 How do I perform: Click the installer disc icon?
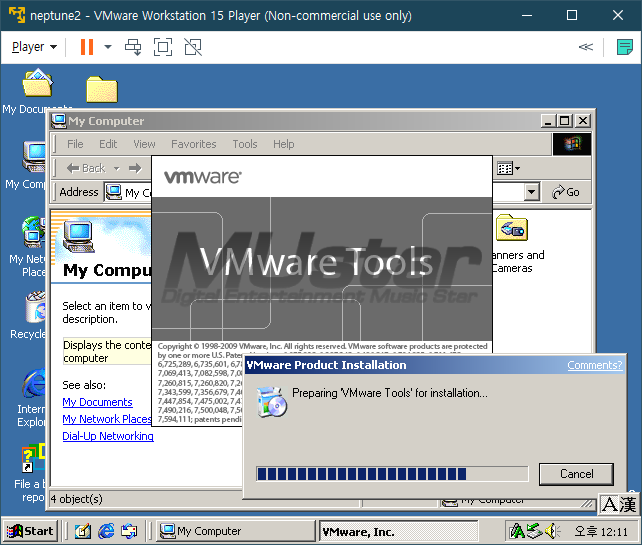pos(271,402)
